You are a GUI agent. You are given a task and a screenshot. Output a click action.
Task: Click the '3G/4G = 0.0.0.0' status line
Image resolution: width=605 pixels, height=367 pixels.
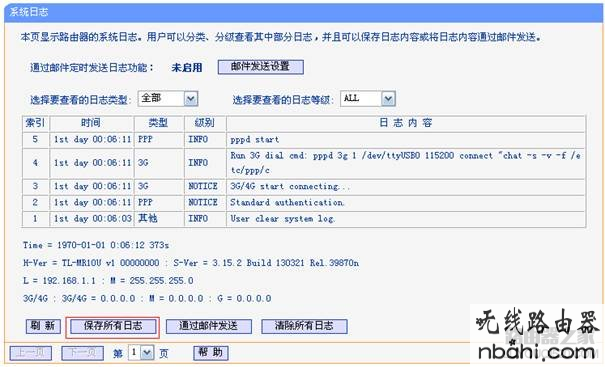(x=147, y=299)
